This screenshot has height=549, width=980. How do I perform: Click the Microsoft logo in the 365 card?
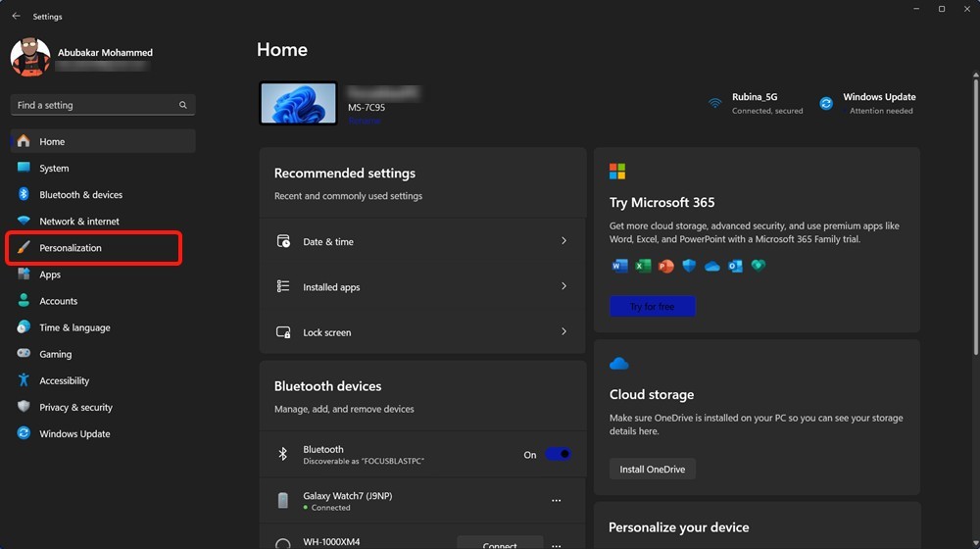616,172
